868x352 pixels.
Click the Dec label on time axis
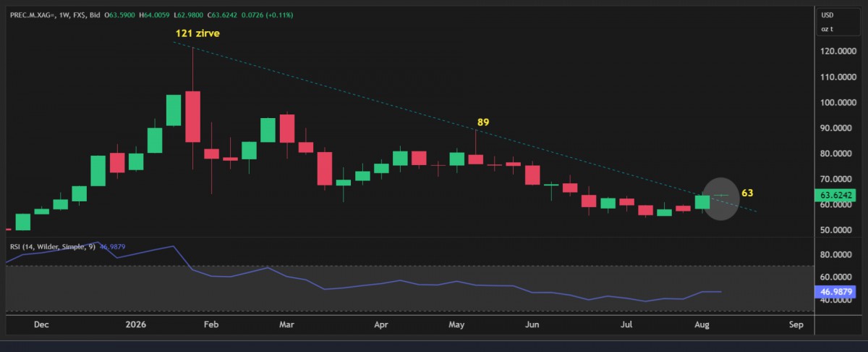click(x=41, y=325)
